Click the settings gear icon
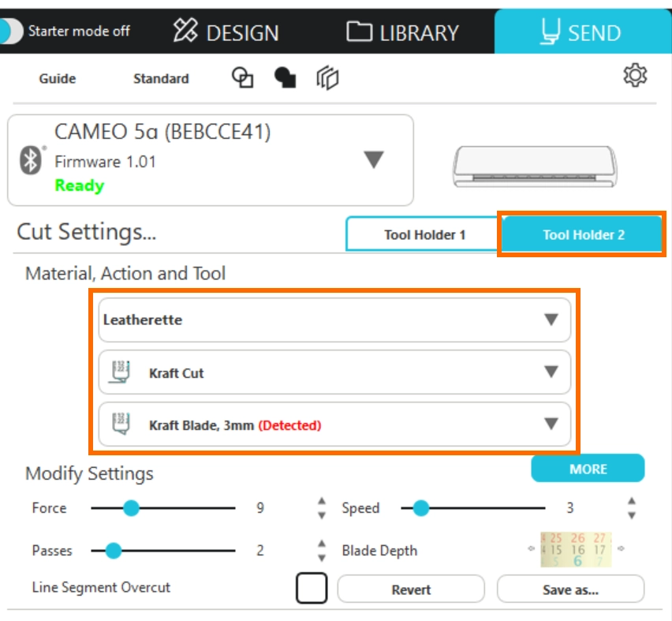Screen dimensions: 672x621 click(635, 76)
